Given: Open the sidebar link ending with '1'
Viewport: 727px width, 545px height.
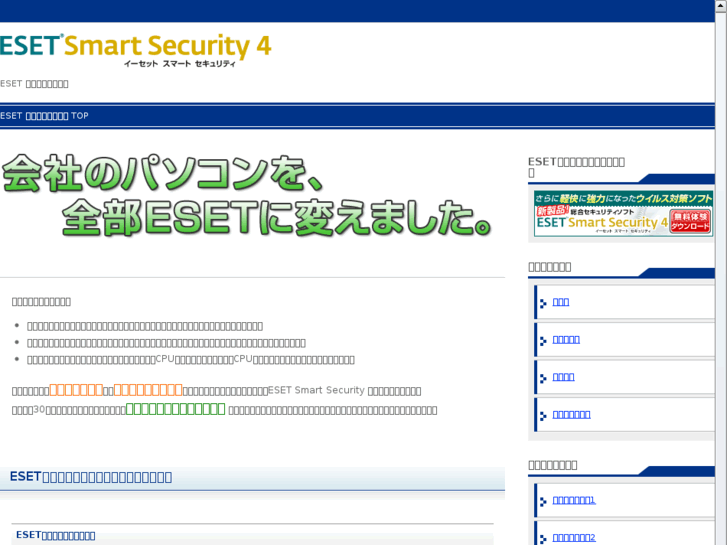Looking at the screenshot, I should coord(574,500).
